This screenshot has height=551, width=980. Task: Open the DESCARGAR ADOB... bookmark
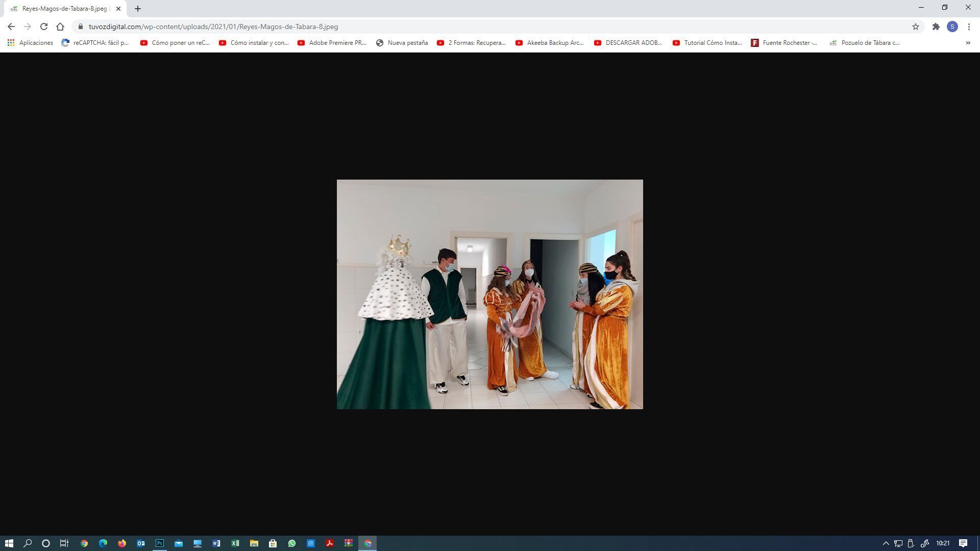[628, 43]
